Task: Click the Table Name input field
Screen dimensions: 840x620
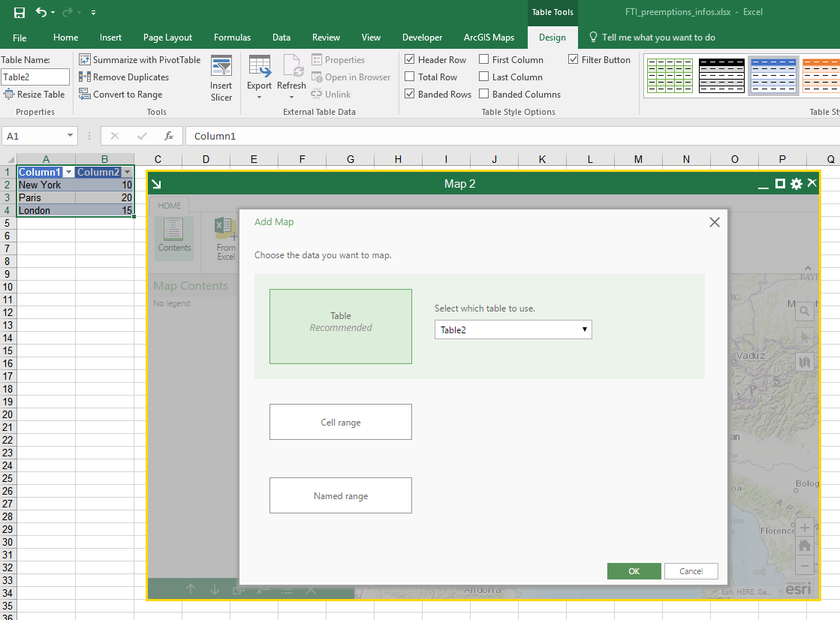Action: click(x=35, y=77)
